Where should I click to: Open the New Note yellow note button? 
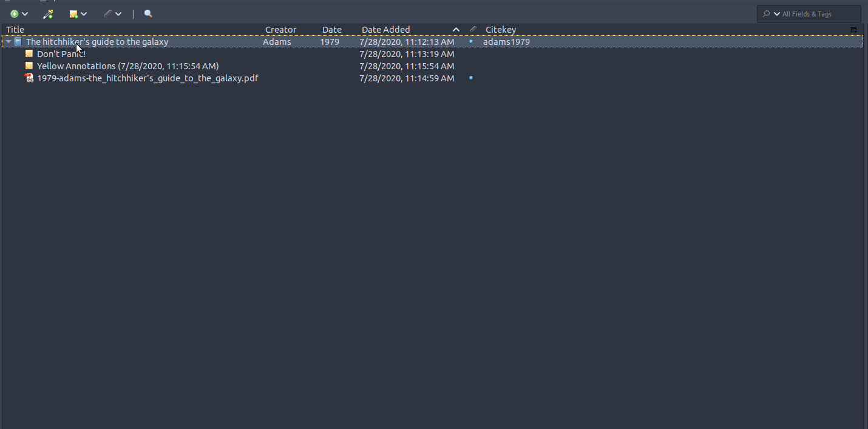[73, 14]
